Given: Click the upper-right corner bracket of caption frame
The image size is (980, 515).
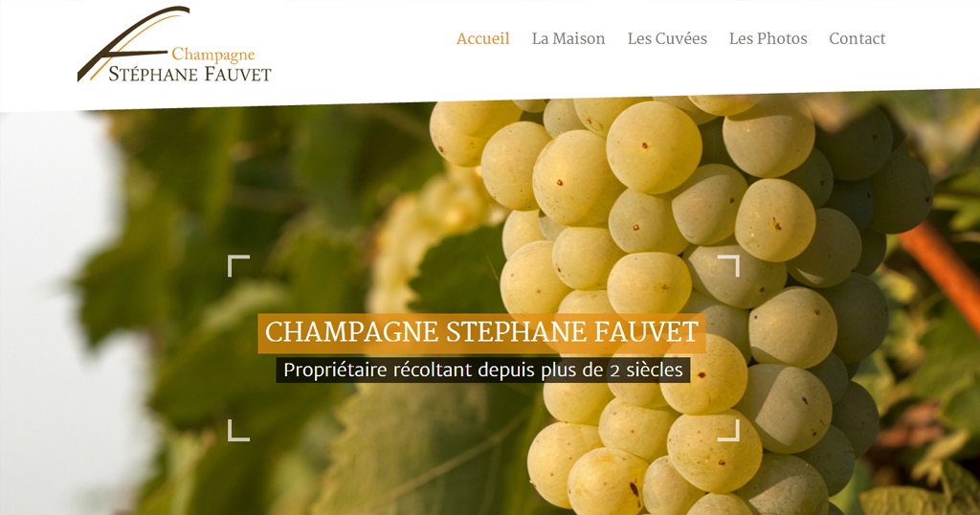Looking at the screenshot, I should tap(728, 265).
